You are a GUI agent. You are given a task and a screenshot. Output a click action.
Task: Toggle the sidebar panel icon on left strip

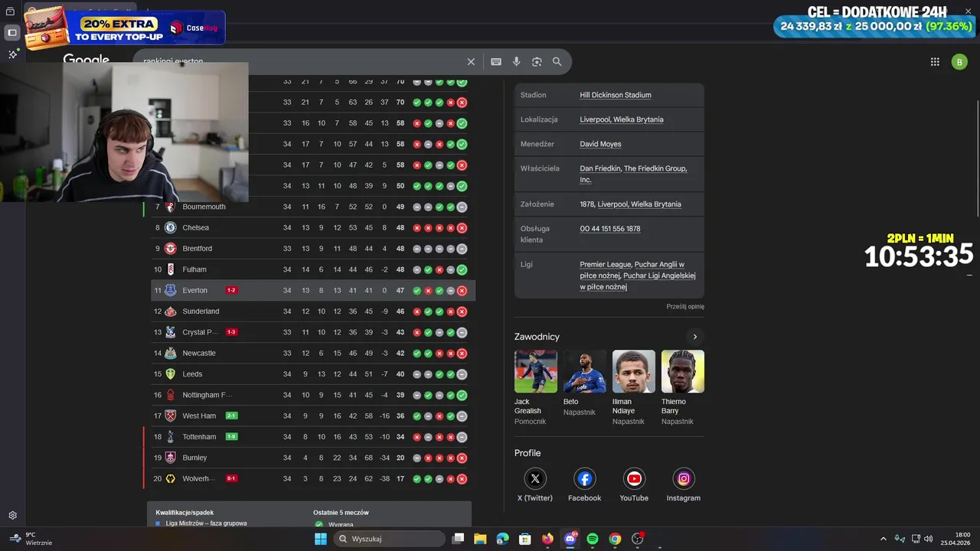click(x=12, y=33)
